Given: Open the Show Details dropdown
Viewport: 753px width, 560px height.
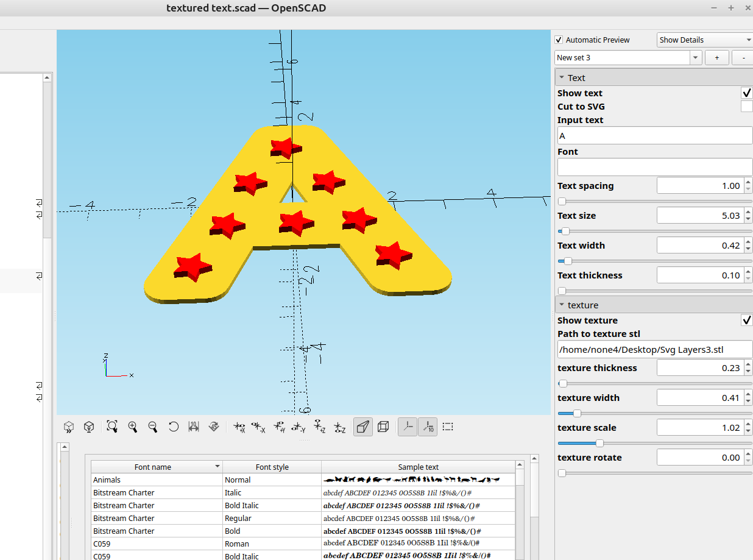Looking at the screenshot, I should click(705, 40).
